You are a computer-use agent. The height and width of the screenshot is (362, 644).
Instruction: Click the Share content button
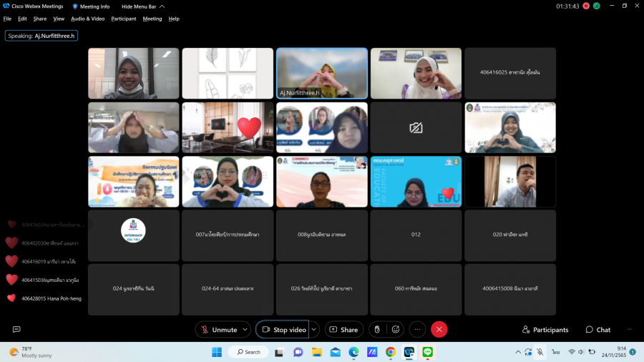click(x=343, y=329)
